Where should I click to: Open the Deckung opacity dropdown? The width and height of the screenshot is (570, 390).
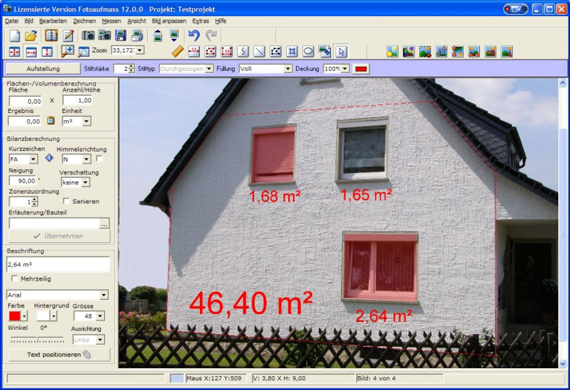pos(345,69)
